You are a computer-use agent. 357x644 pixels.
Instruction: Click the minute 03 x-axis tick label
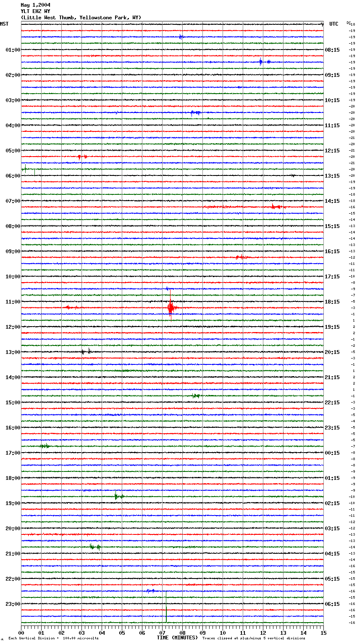[x=81, y=633]
